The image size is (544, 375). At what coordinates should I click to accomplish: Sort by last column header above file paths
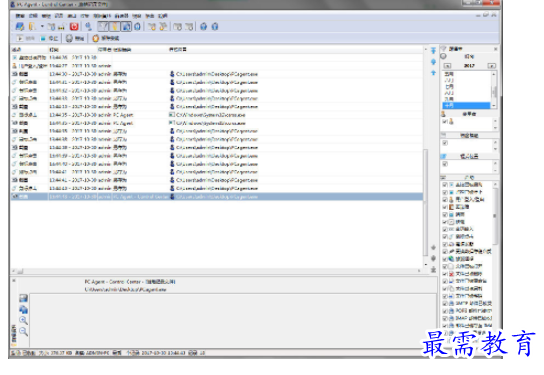[x=295, y=50]
